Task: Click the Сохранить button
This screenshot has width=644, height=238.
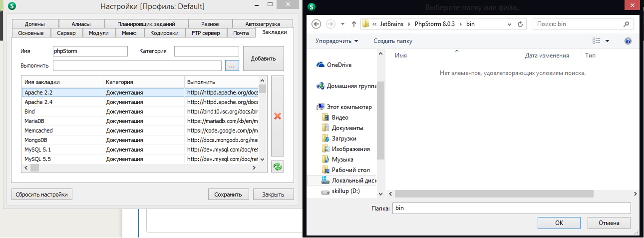Action: [x=228, y=194]
